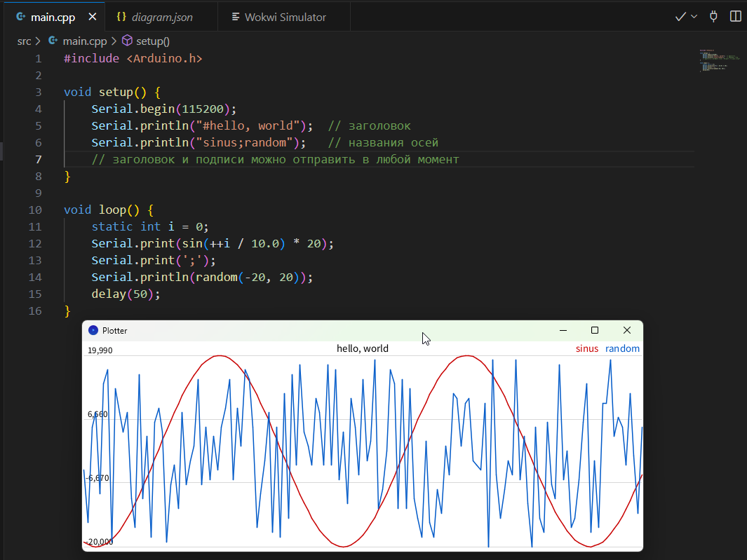Click the Plotter window app icon
Viewport: 747px width, 560px height.
[x=93, y=331]
